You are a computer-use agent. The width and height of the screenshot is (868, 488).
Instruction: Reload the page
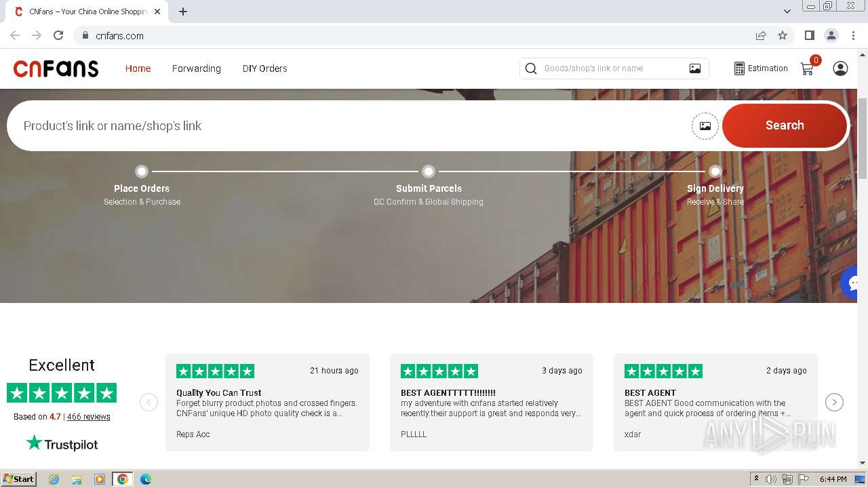tap(58, 36)
